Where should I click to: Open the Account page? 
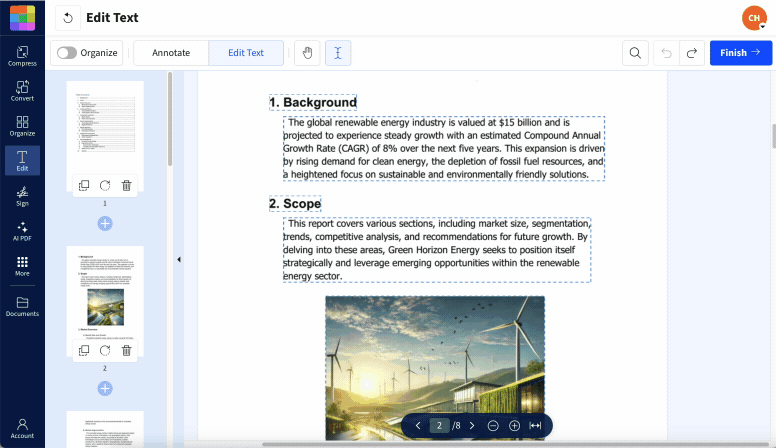22,428
